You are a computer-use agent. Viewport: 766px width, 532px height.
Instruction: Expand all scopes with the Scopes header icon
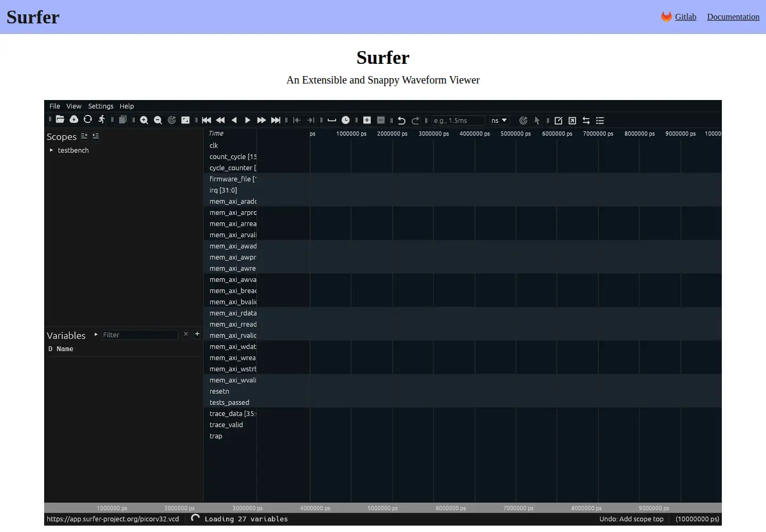pos(84,136)
